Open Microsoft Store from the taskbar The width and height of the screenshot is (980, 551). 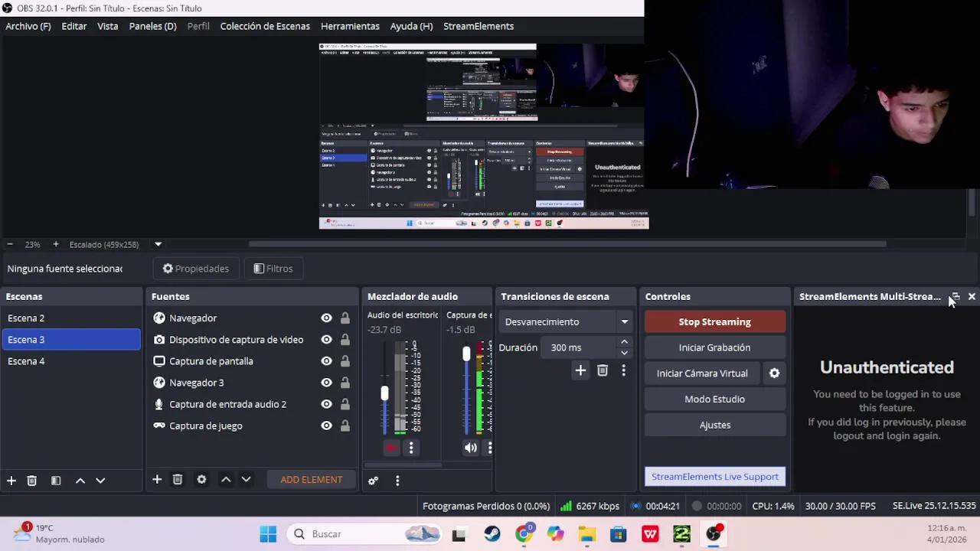click(618, 534)
